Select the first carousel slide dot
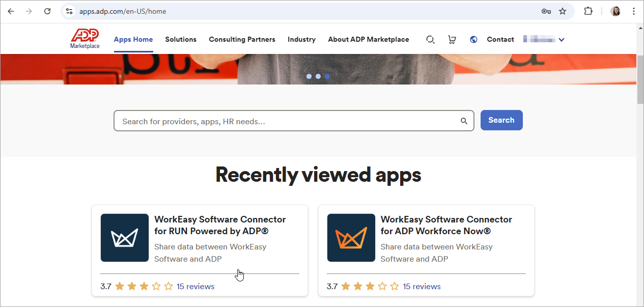Screen dimensions: 644x307 tap(309, 76)
